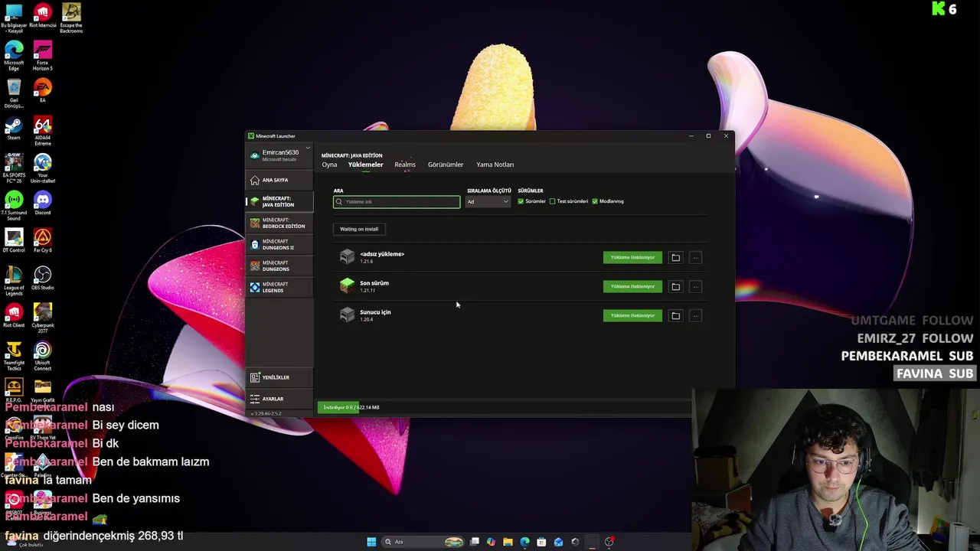Open folder for Son sürüm installation
Viewport: 980px width, 551px height.
tap(675, 287)
